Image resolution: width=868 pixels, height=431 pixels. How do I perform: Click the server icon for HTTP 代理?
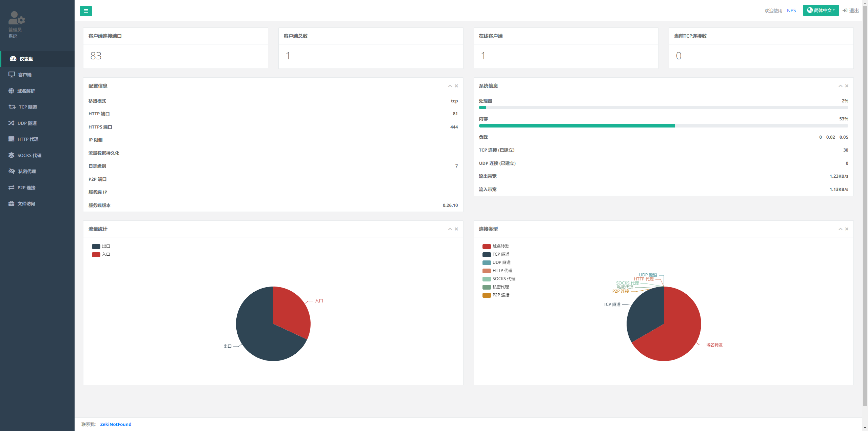12,139
